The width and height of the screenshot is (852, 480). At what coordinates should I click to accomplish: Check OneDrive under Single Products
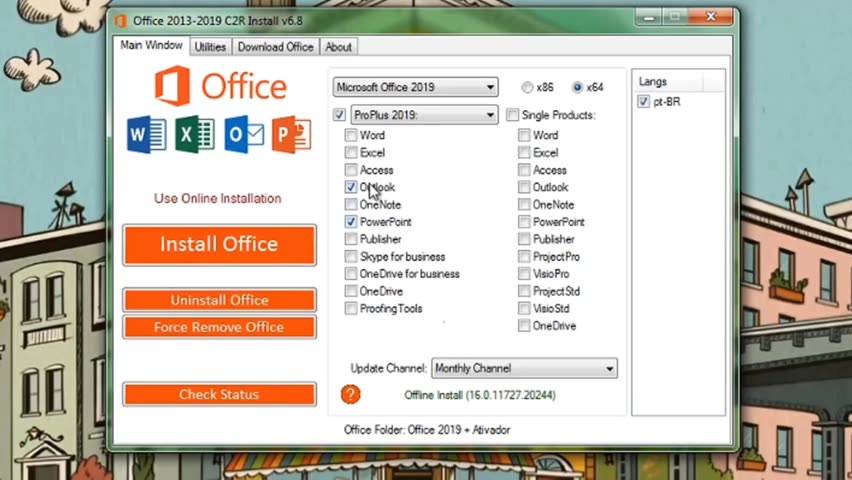click(524, 326)
